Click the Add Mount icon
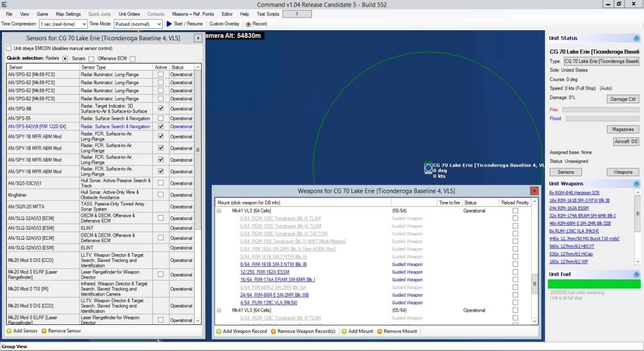The image size is (644, 351). click(344, 331)
